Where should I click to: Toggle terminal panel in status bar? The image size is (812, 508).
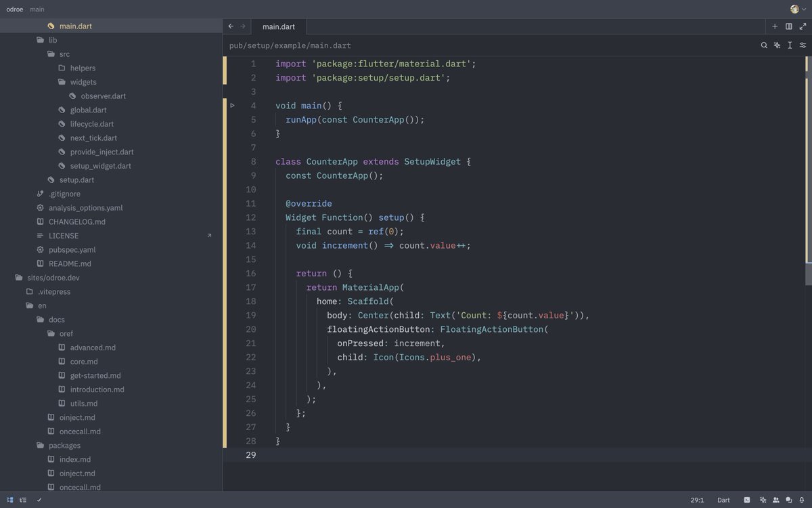[x=747, y=500]
